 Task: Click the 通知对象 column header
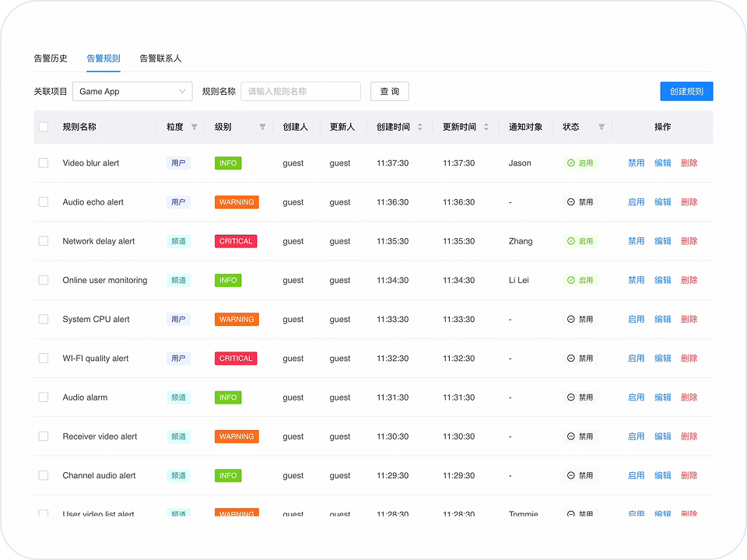(525, 127)
